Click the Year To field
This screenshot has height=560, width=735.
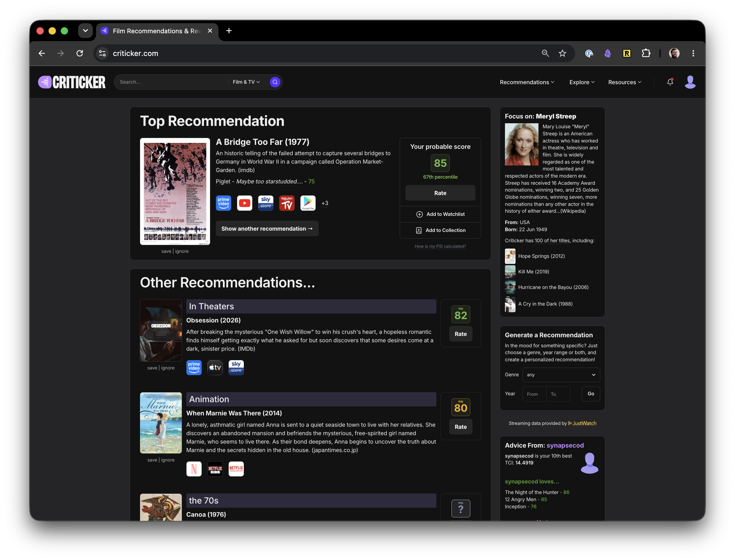558,394
